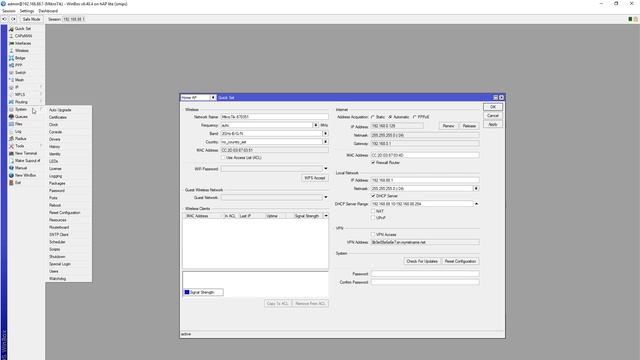Click the Cancel button
Screen dimensions: 640x360
tap(493, 116)
